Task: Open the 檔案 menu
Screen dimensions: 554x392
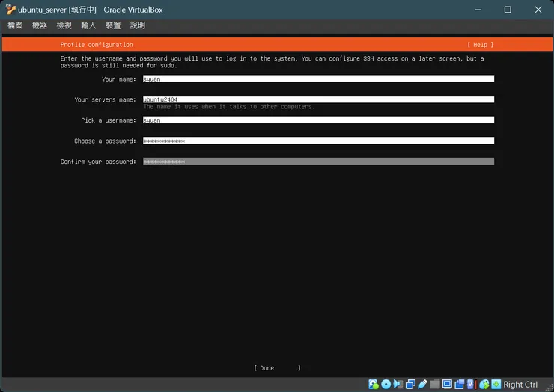Action: [x=15, y=25]
